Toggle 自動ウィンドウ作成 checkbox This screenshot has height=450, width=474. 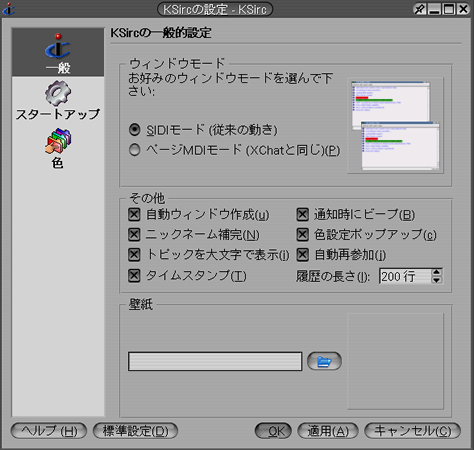(x=134, y=214)
